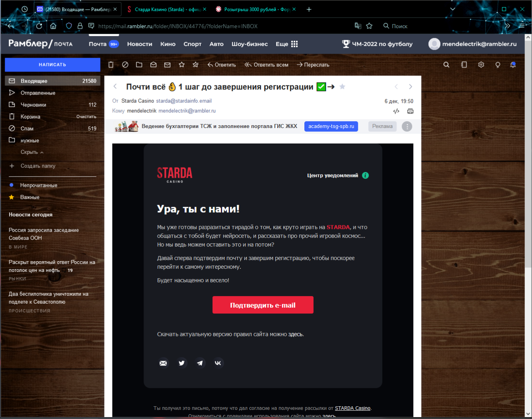Open Авто in Rambler navigation
The image size is (532, 419).
click(x=217, y=44)
